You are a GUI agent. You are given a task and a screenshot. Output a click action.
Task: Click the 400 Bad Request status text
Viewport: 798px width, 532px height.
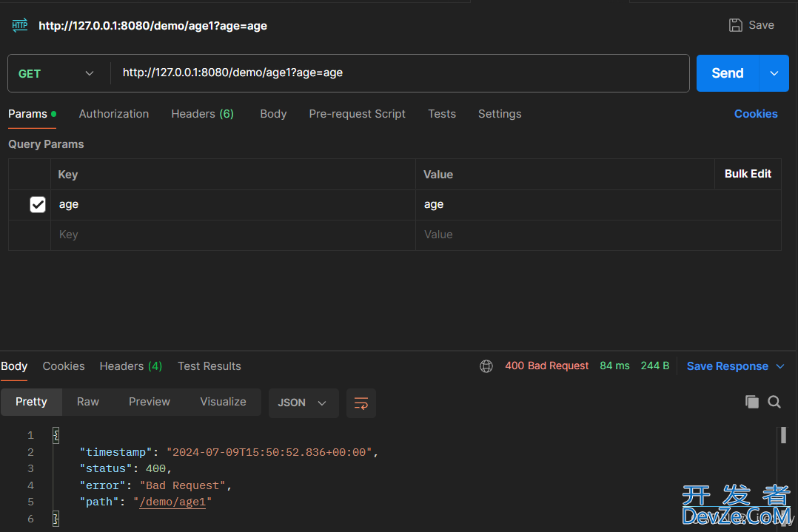[546, 366]
